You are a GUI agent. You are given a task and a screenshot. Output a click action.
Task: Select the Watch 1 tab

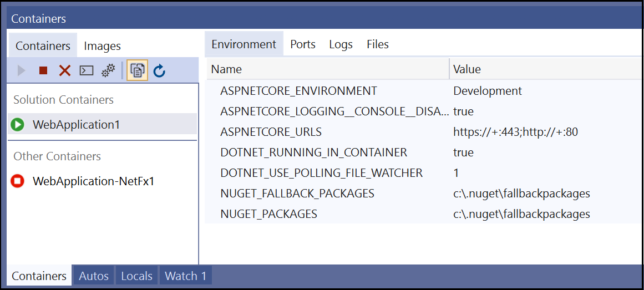coord(185,276)
